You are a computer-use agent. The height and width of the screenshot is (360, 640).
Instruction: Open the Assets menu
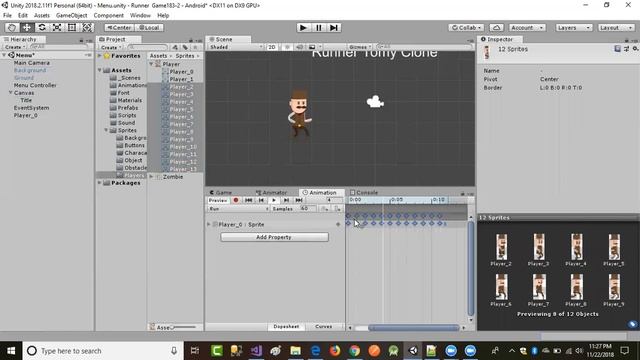tap(42, 16)
